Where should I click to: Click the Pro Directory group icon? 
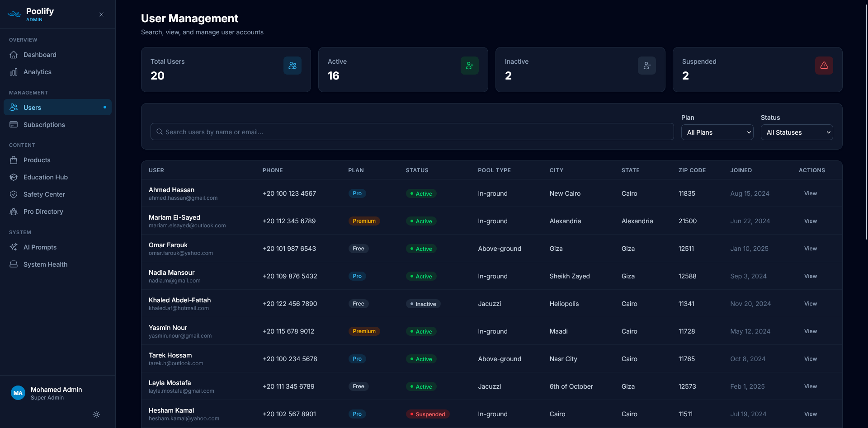pyautogui.click(x=14, y=212)
